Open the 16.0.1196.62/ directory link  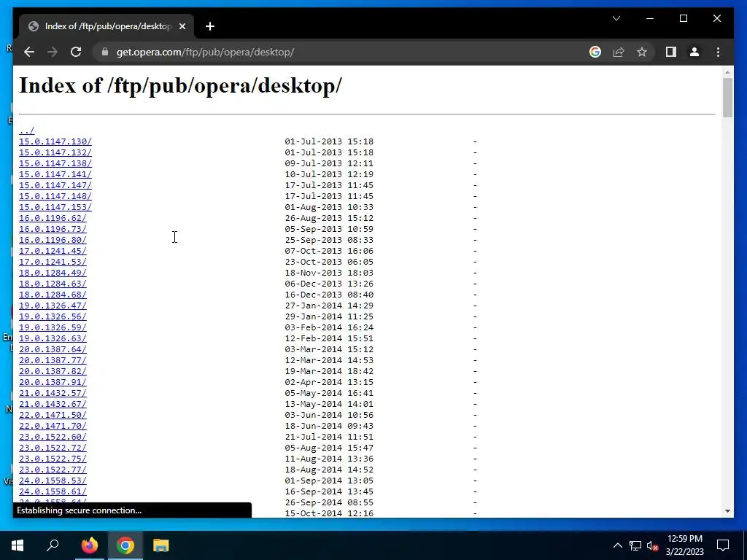pyautogui.click(x=53, y=218)
